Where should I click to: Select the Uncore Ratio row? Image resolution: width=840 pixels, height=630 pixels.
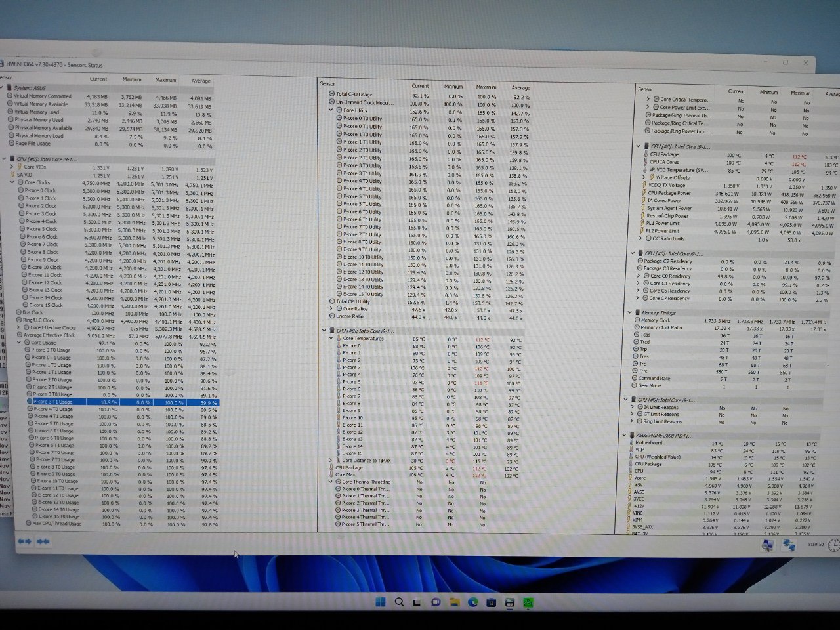click(x=427, y=317)
